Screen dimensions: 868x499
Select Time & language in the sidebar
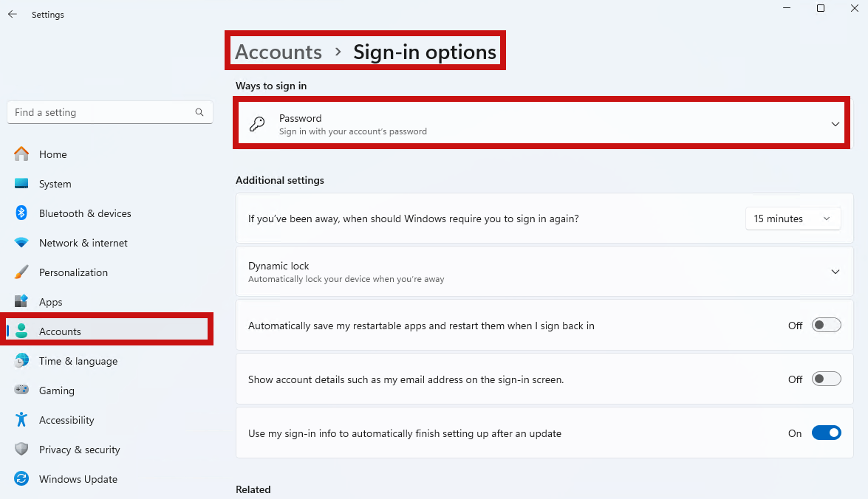point(78,361)
